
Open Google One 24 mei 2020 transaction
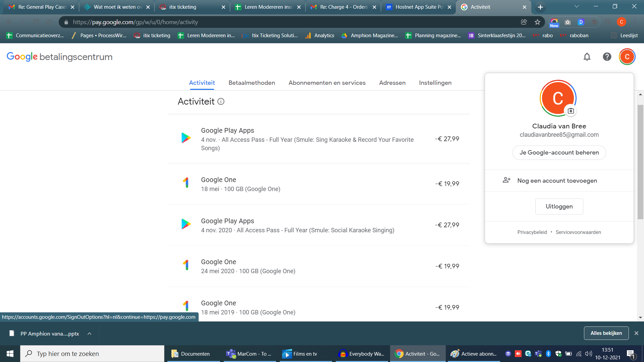tap(318, 266)
